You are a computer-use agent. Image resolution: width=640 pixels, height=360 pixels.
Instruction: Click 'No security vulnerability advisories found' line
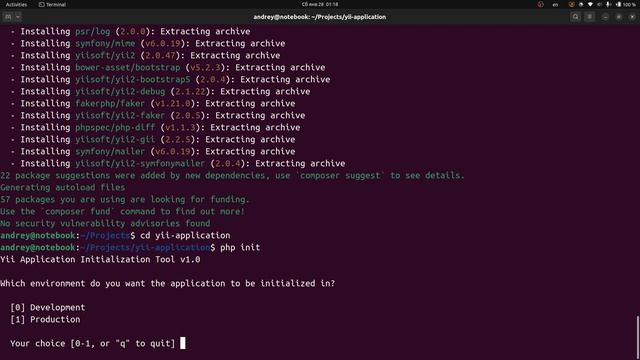tap(105, 223)
